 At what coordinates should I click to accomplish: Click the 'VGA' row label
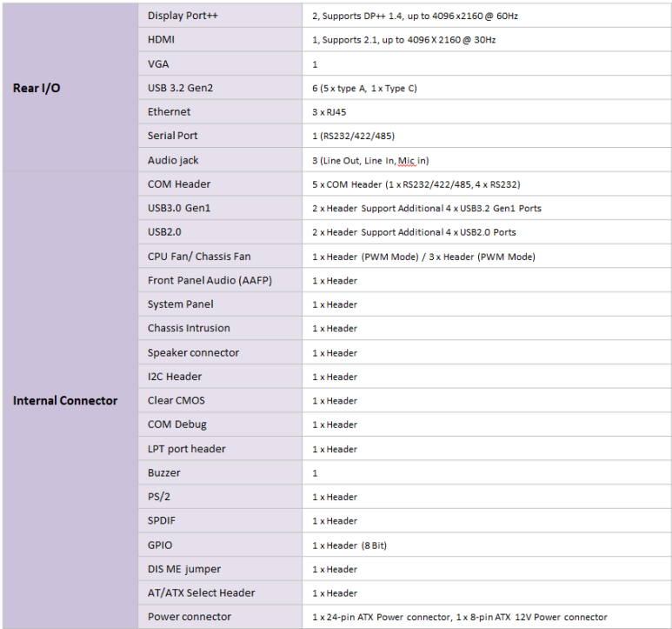pyautogui.click(x=158, y=64)
